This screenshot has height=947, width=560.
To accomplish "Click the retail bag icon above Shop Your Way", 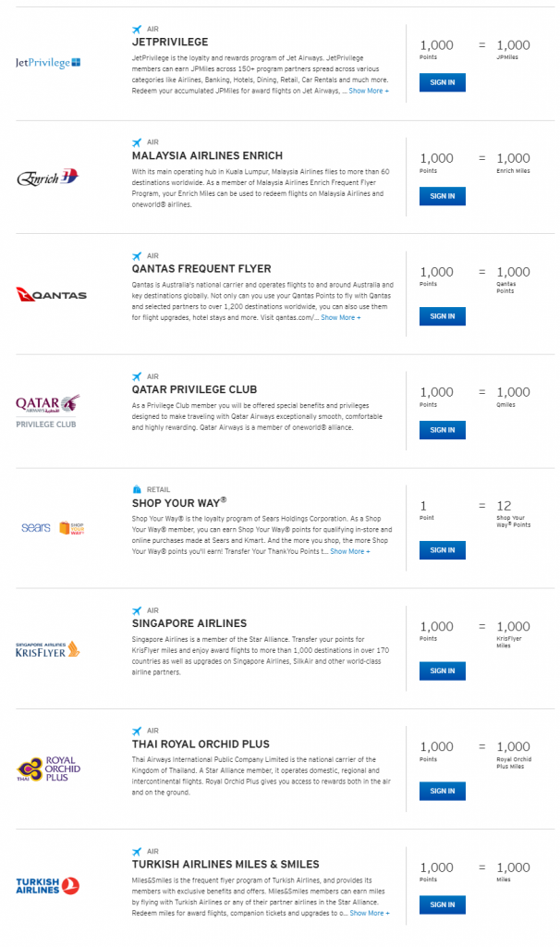I will click(137, 489).
